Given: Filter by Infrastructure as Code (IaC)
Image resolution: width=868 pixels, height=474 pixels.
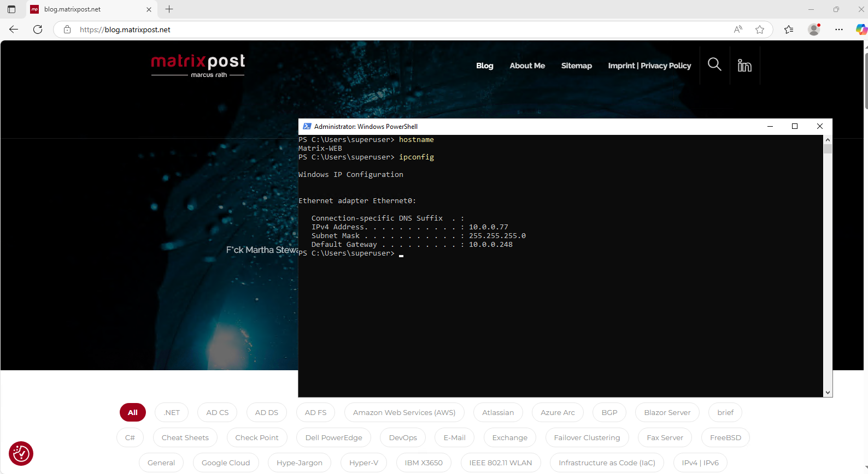Looking at the screenshot, I should click(x=607, y=463).
